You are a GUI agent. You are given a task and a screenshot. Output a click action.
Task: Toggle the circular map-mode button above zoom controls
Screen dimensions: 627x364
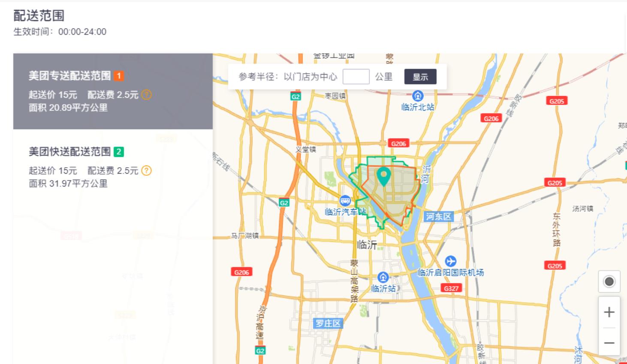609,281
